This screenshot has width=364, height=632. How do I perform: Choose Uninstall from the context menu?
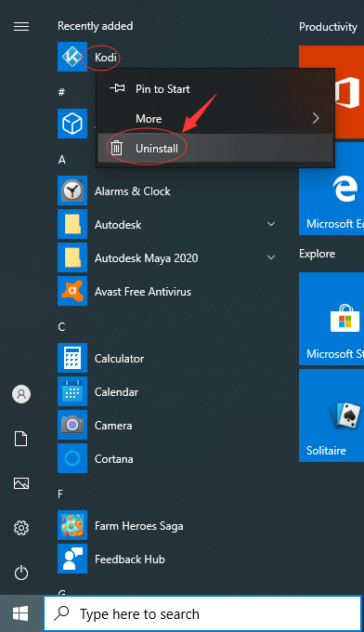(x=215, y=149)
